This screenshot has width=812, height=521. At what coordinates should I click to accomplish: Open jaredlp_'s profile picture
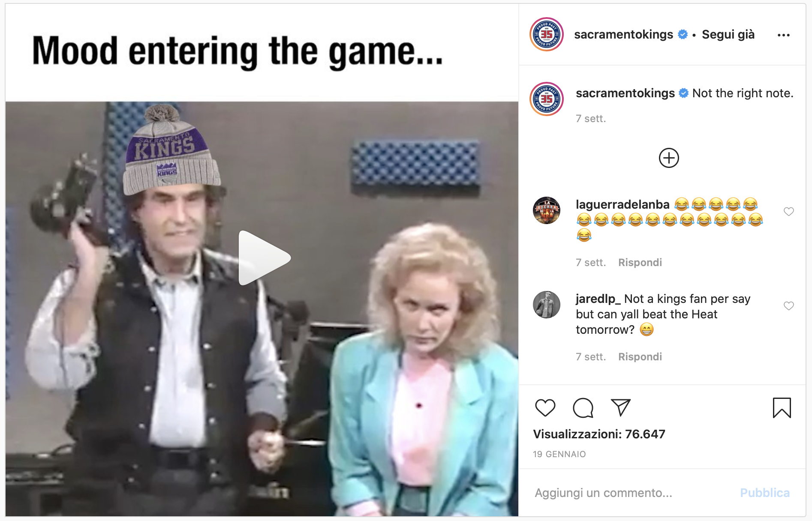pyautogui.click(x=546, y=305)
